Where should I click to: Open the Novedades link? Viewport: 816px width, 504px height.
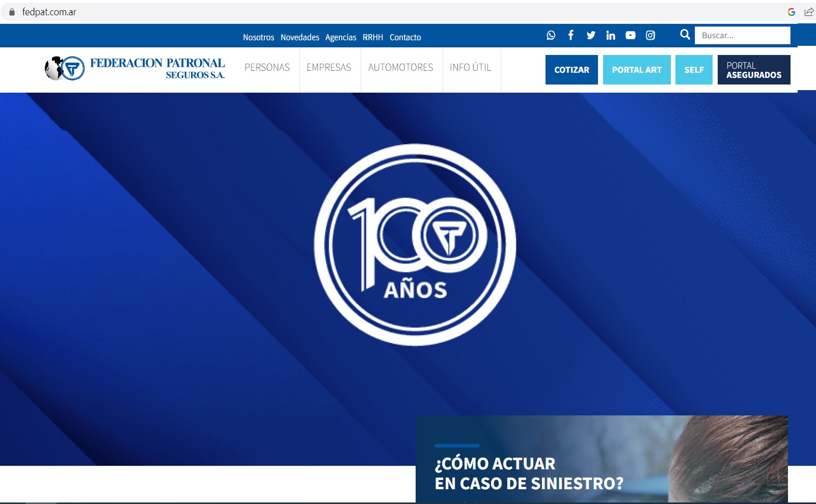click(300, 37)
